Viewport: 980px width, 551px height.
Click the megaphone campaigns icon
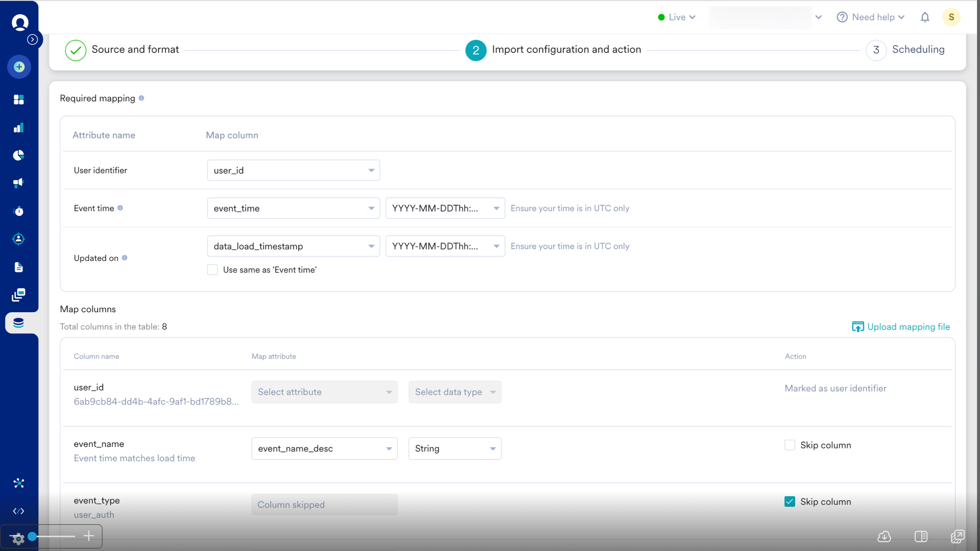tap(18, 183)
